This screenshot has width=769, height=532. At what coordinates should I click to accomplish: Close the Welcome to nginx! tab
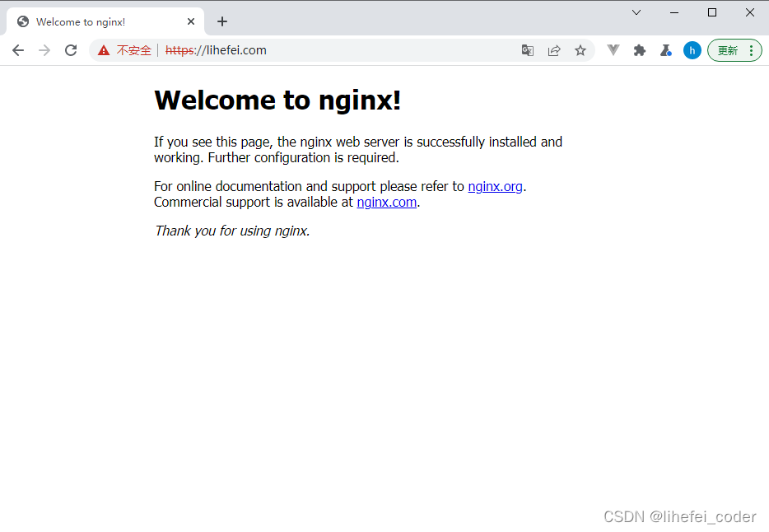(x=191, y=21)
